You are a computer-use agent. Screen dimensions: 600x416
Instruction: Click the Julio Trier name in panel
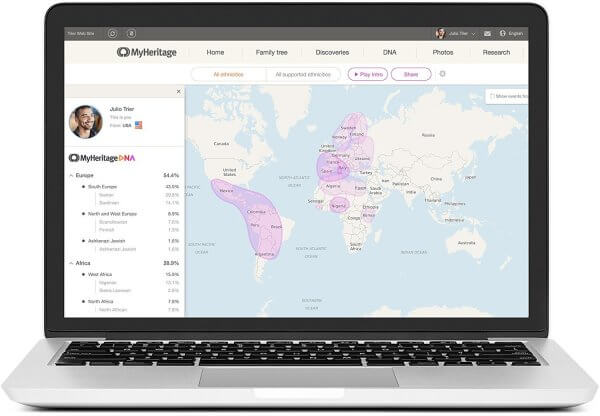pyautogui.click(x=122, y=109)
